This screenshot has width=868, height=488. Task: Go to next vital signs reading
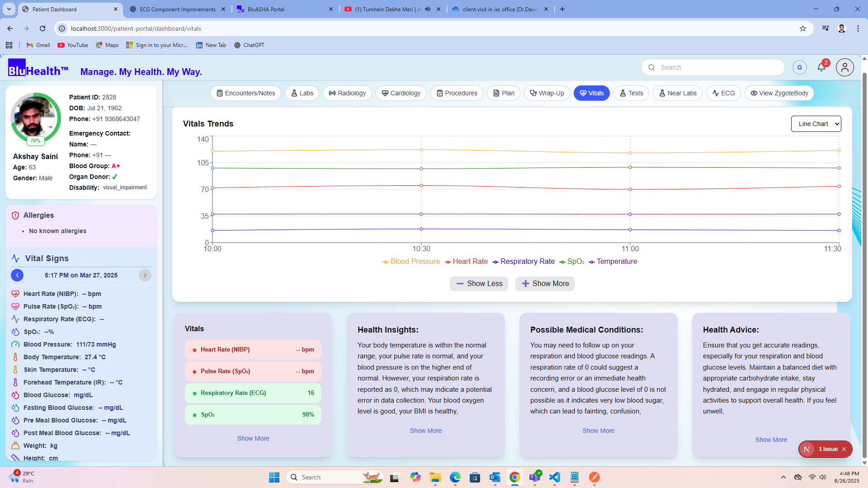[x=145, y=275]
